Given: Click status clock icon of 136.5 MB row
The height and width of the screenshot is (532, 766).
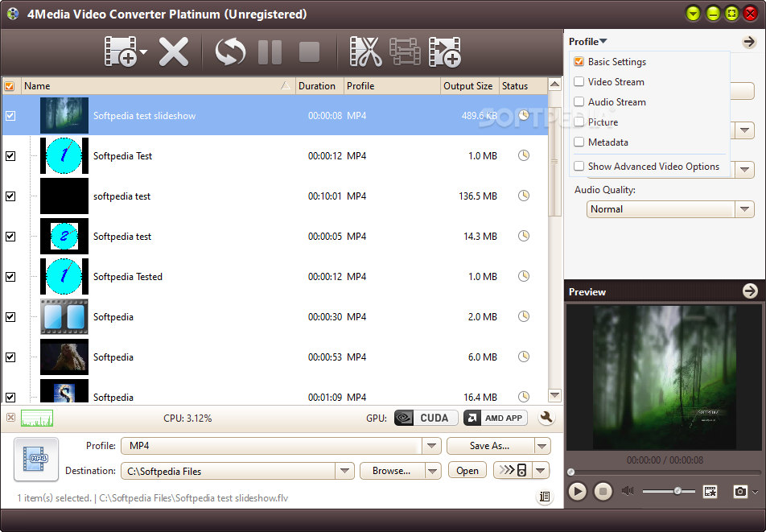Looking at the screenshot, I should 524,196.
